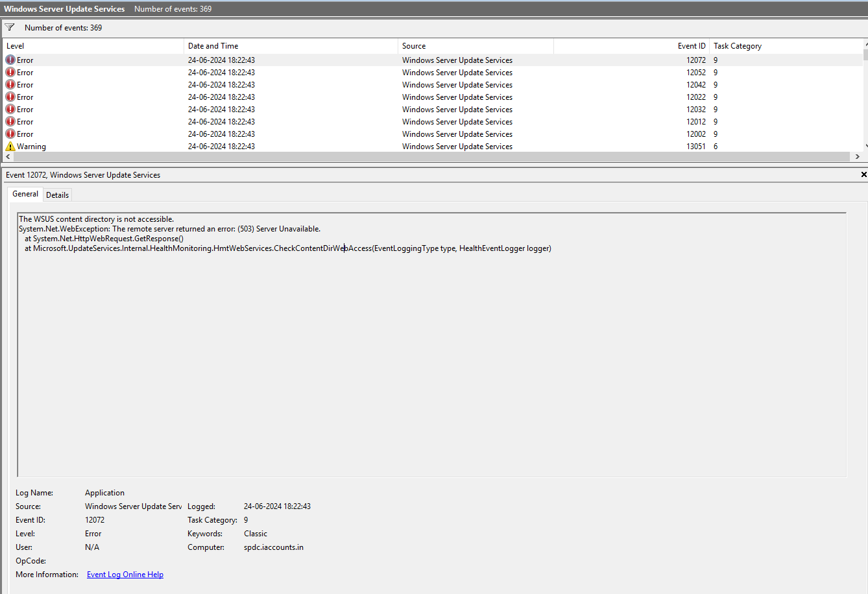Click Windows Server Update Services title

(64, 9)
